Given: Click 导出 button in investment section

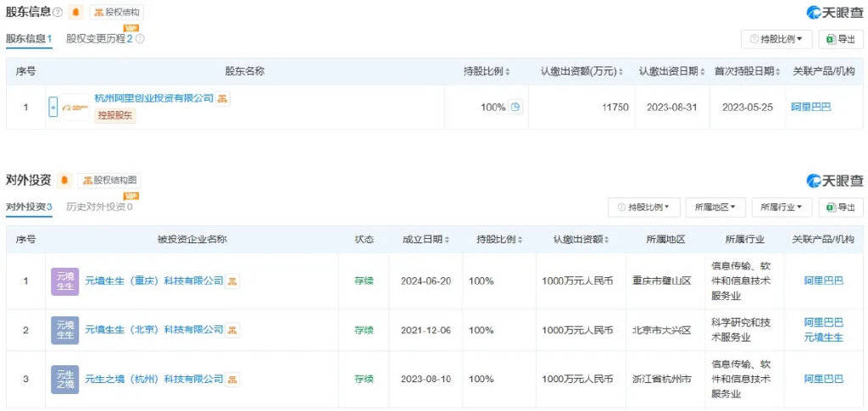Looking at the screenshot, I should pos(840,208).
